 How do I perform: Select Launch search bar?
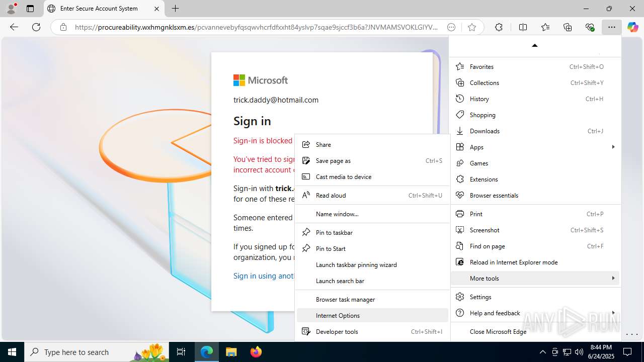[372, 281]
